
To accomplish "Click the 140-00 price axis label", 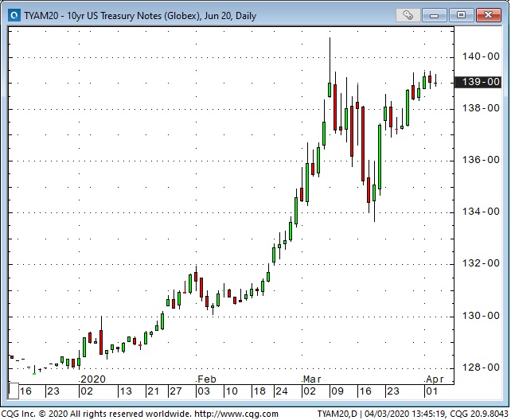I will (x=481, y=56).
